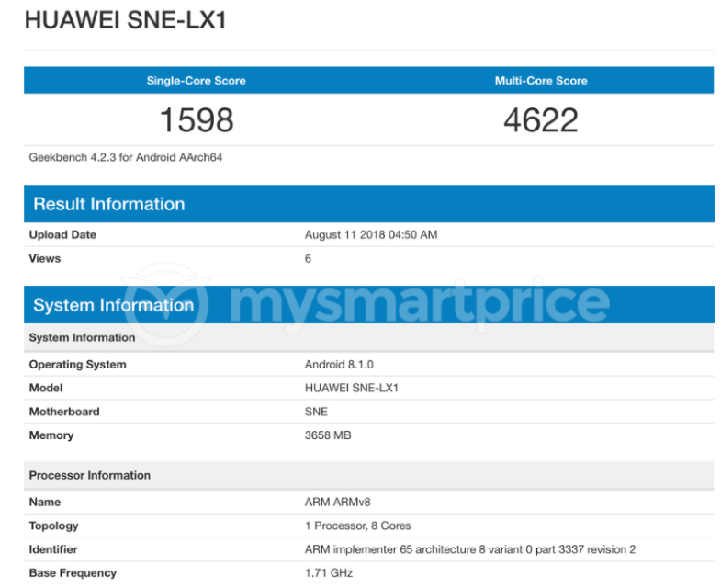Select the Multi-Core Score header

tap(541, 81)
